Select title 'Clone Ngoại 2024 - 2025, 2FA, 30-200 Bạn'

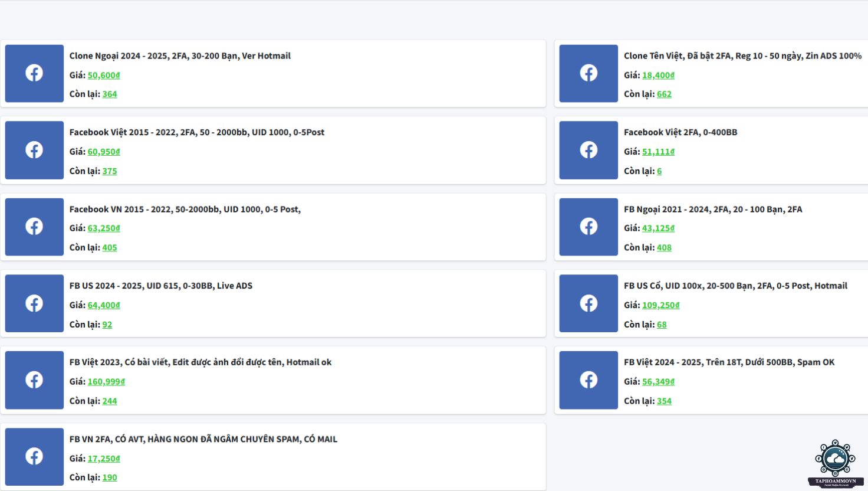tap(180, 56)
